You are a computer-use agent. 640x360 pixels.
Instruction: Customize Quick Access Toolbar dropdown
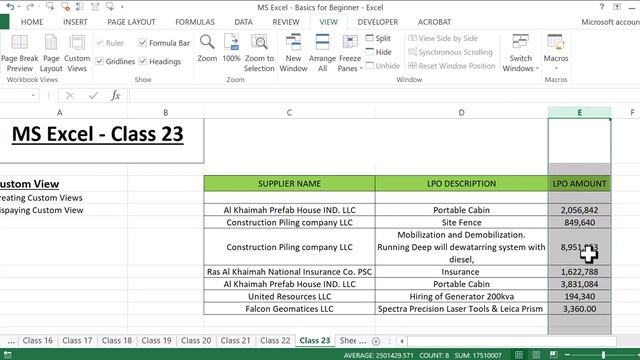pyautogui.click(x=122, y=7)
